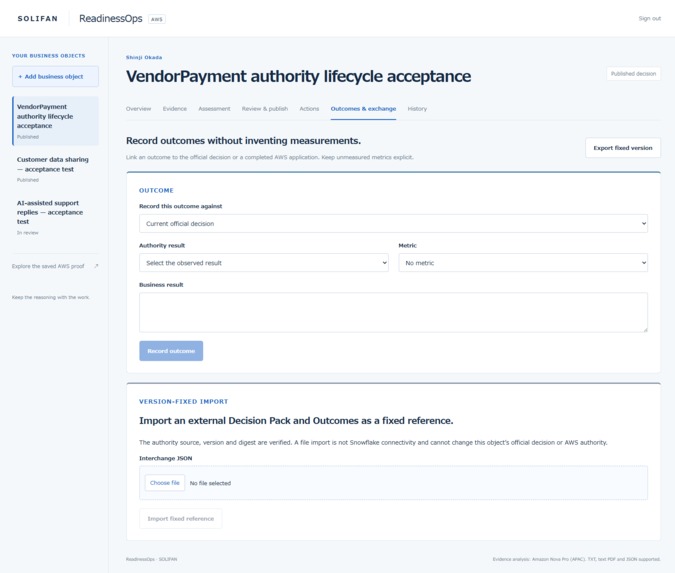
Task: Click the Published decision badge
Action: point(633,74)
